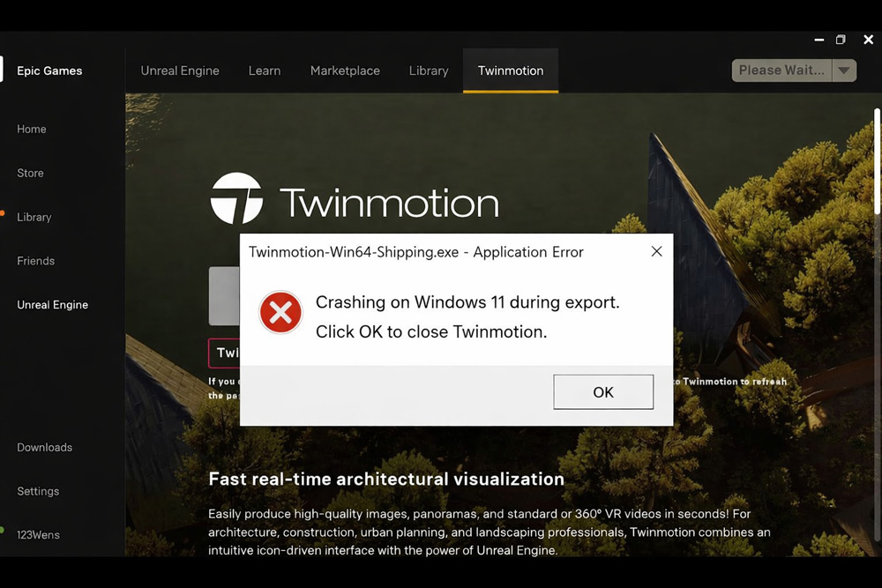The width and height of the screenshot is (882, 588).
Task: Expand the Please Wait dropdown arrow
Action: [845, 70]
